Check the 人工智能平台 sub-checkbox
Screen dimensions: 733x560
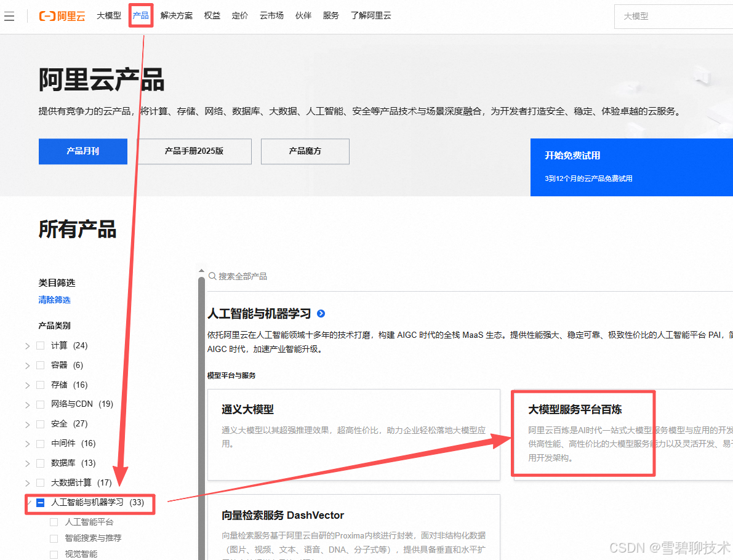click(54, 522)
